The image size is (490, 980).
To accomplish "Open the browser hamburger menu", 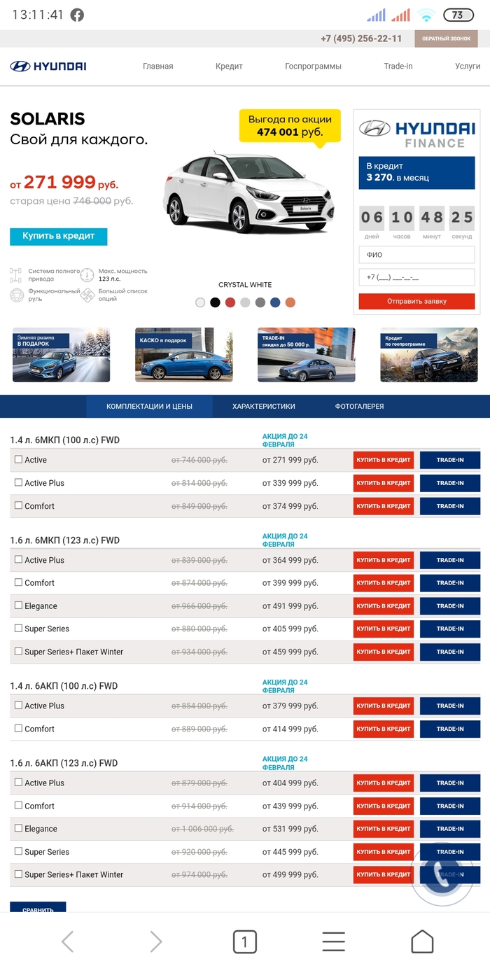I will (333, 941).
